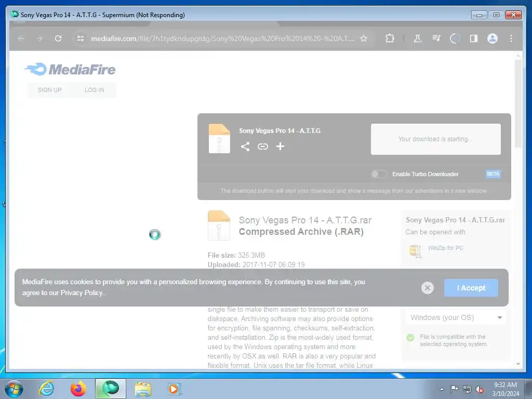The image size is (532, 399).
Task: Copy the file link with the chain icon
Action: pyautogui.click(x=262, y=147)
